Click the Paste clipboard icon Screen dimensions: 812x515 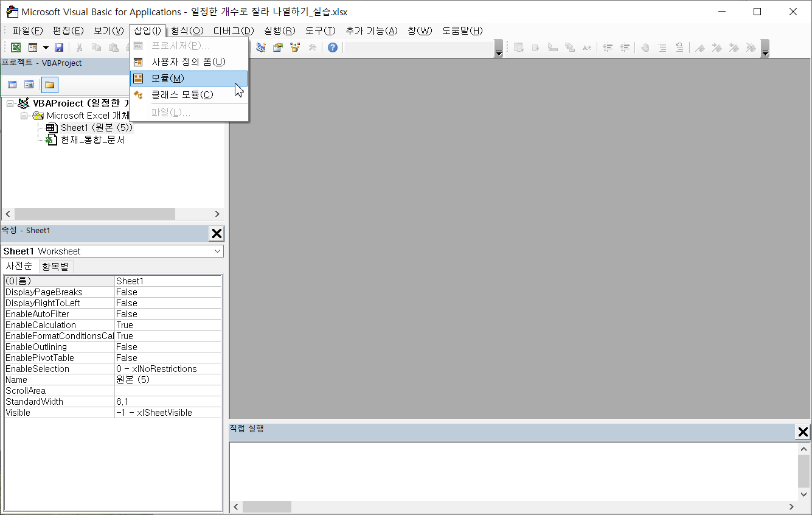point(113,47)
